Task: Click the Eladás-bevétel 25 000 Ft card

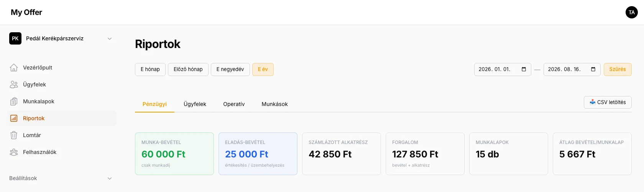Action: pos(258,154)
